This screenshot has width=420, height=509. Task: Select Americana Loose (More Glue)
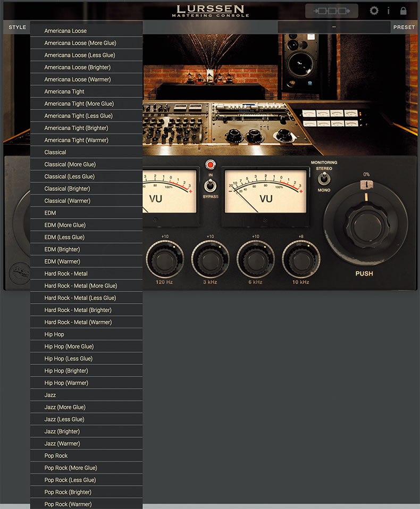[86, 43]
